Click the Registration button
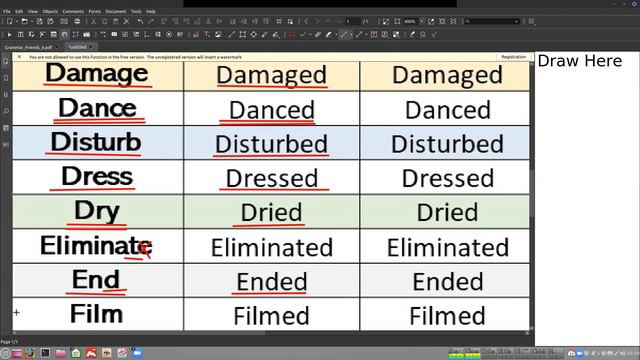Viewport: 640px width, 360px height. tap(513, 57)
